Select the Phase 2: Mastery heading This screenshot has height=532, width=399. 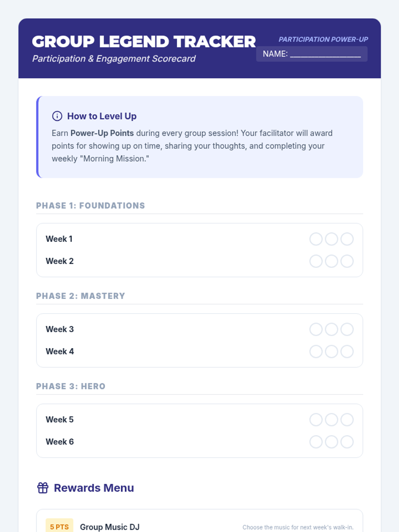(80, 296)
